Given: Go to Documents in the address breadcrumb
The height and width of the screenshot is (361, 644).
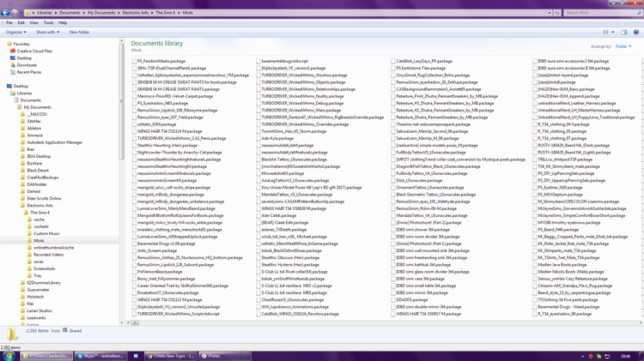Looking at the screenshot, I should tap(70, 13).
